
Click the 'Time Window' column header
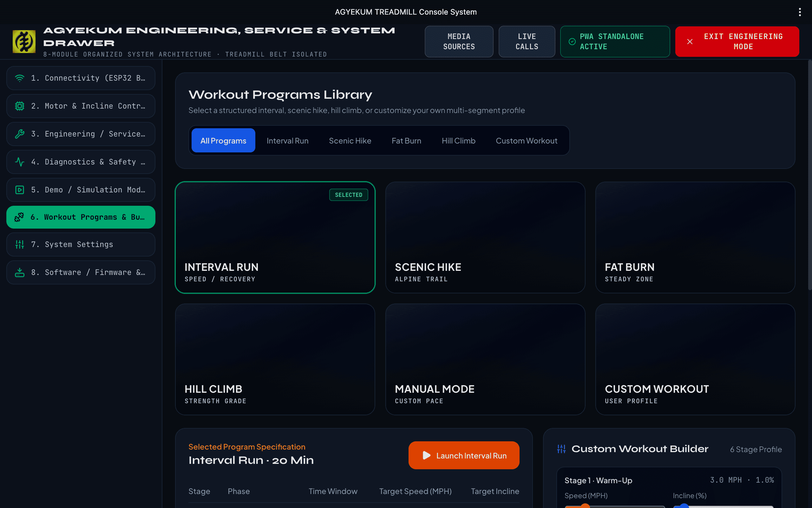[x=333, y=491]
